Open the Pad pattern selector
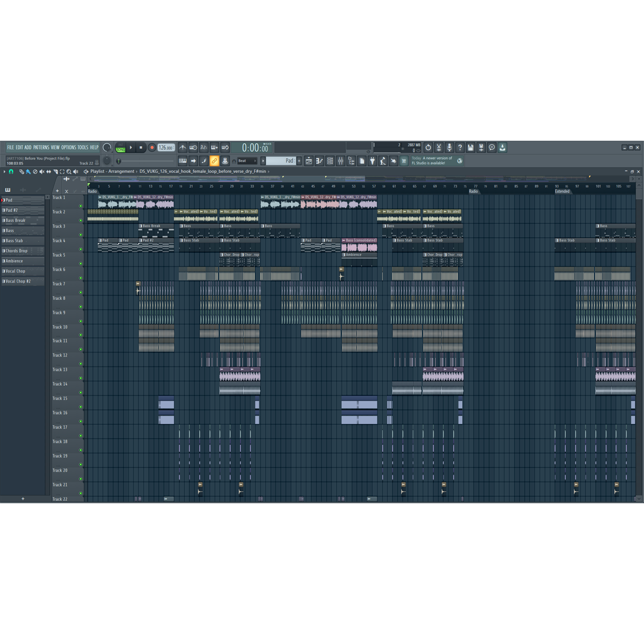Screen dimensions: 644x644 281,160
